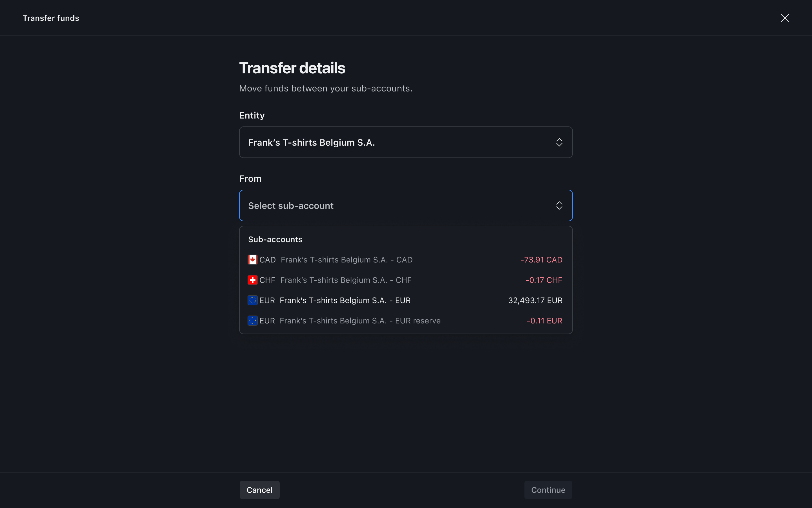This screenshot has width=812, height=508.
Task: Select the CHF sub-account option
Action: coord(406,280)
